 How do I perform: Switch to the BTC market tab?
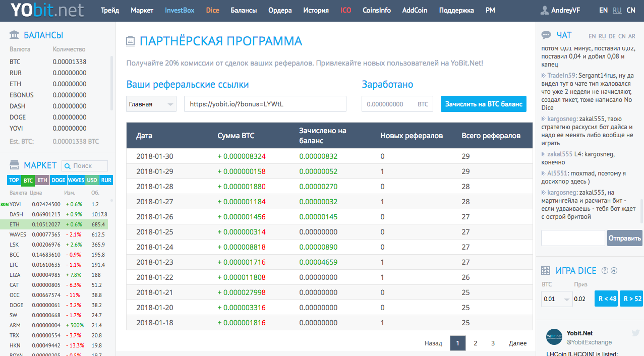click(x=28, y=180)
